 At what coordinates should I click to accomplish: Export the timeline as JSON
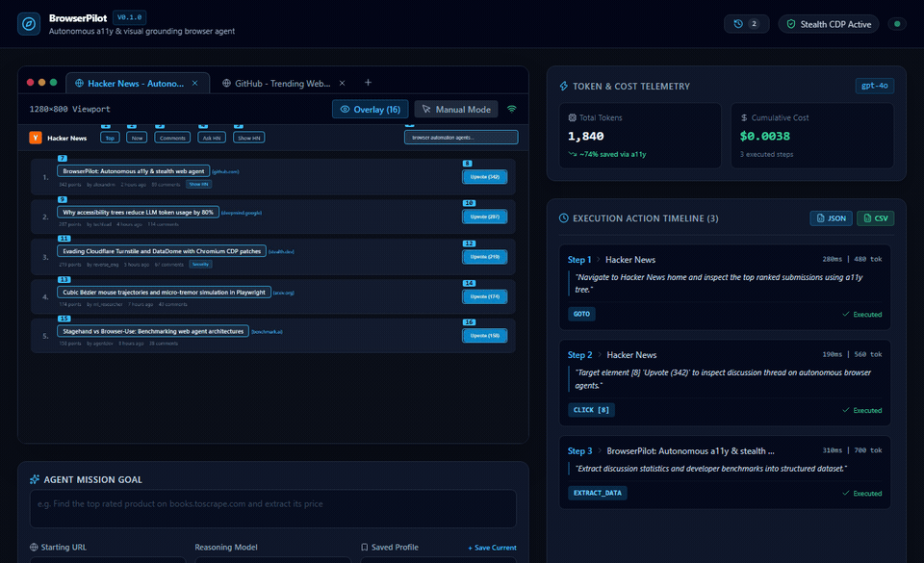(831, 218)
